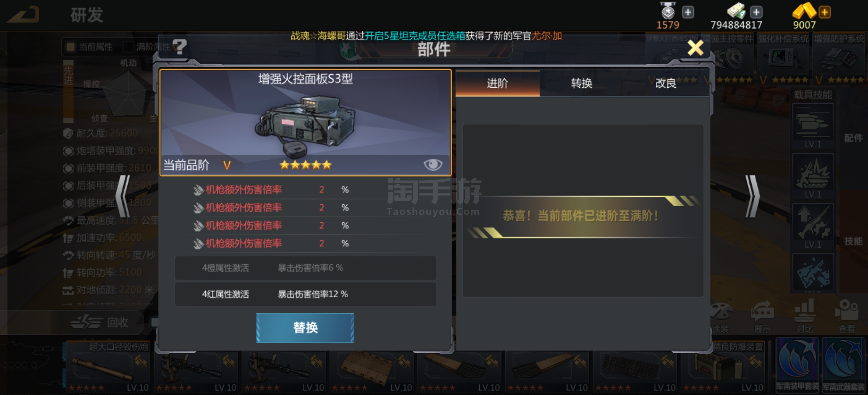Switch to the 改良 tab
Viewport: 868px width, 395px height.
pos(666,83)
